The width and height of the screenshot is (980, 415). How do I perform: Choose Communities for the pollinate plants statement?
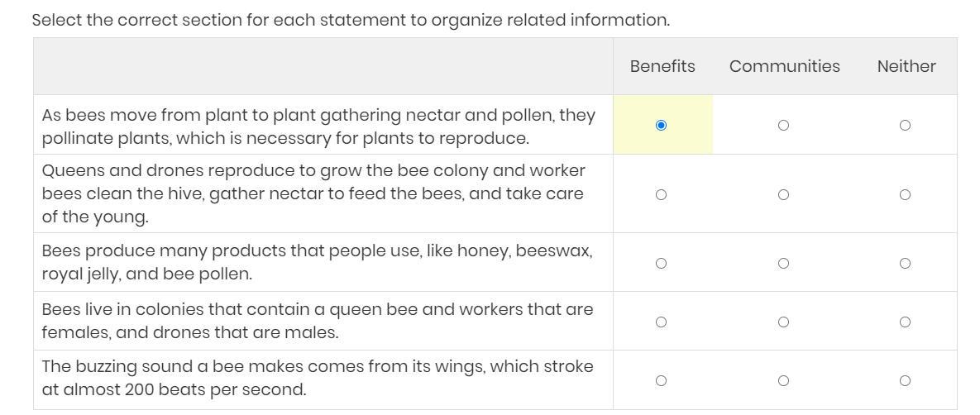tap(783, 125)
